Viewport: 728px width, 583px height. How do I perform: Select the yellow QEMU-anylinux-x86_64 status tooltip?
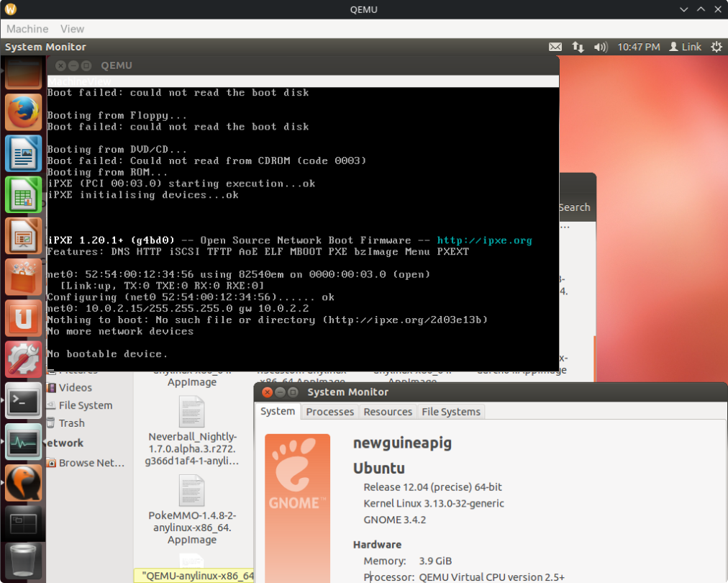[194, 576]
